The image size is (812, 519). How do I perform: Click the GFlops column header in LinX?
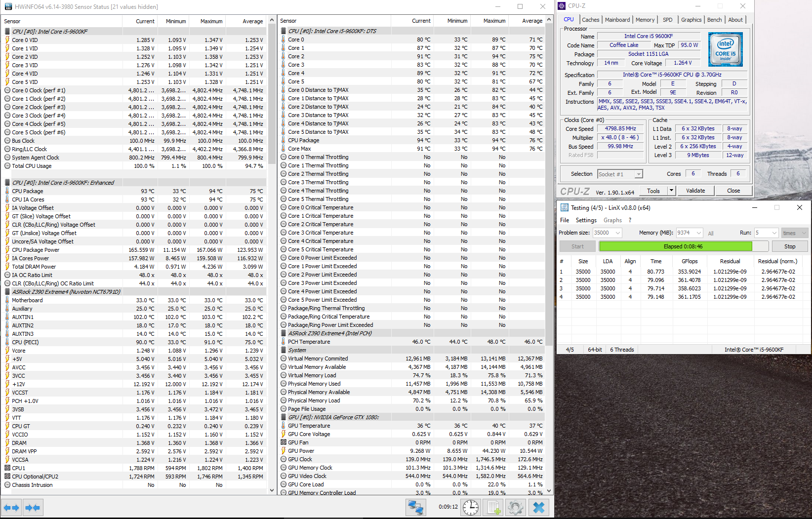point(690,261)
